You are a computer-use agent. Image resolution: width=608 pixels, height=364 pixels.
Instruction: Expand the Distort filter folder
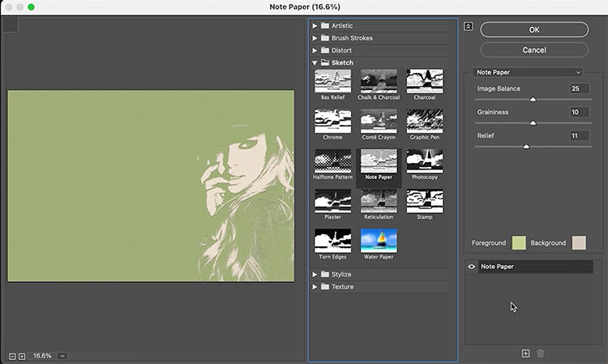click(315, 50)
